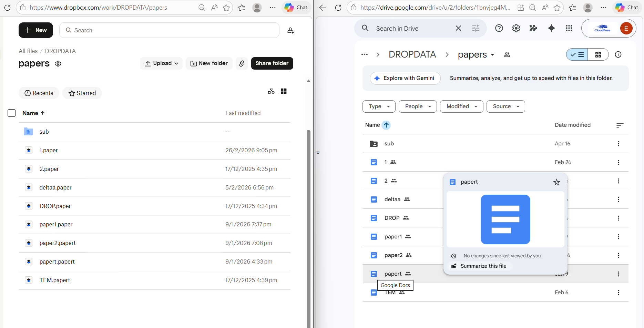Open the sub folder in Dropbox
644x328 pixels.
[x=44, y=132]
